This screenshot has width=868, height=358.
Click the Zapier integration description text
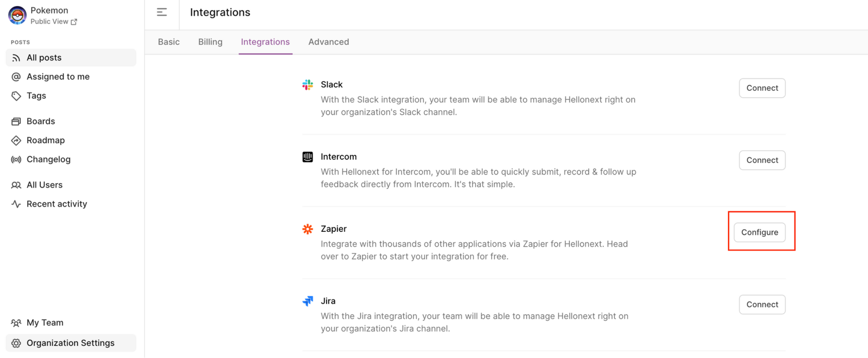tap(474, 251)
